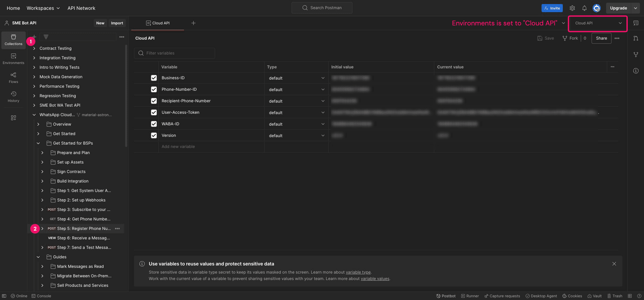Open the Collections sidebar panel
The image size is (644, 300).
(14, 40)
